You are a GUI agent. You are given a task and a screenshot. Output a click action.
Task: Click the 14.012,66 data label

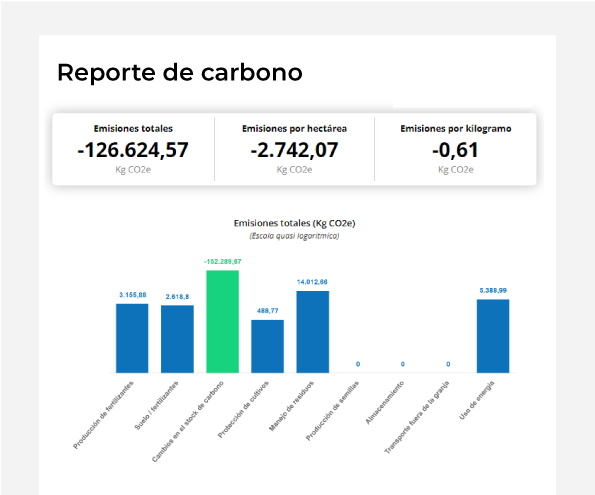tap(312, 282)
